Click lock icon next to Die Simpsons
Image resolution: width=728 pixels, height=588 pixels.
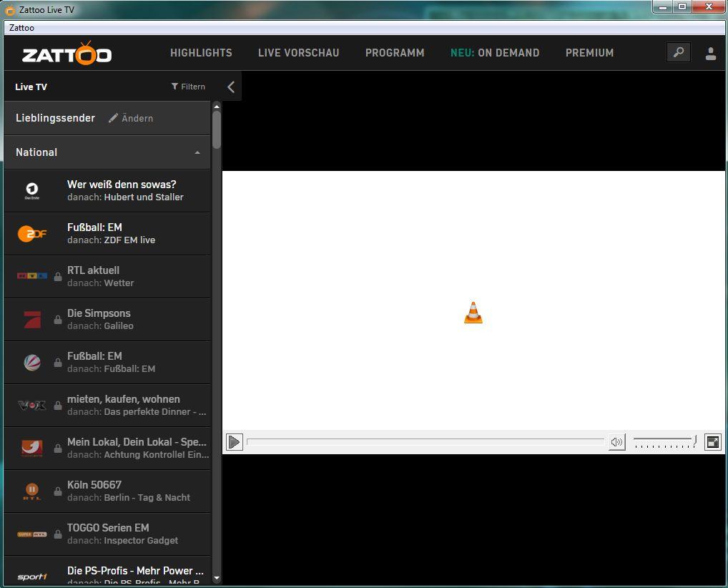point(58,320)
